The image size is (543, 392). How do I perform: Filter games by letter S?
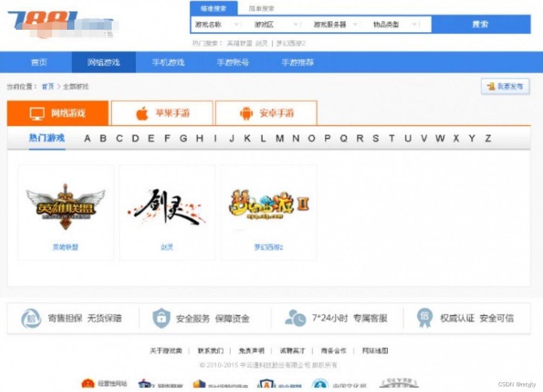376,139
